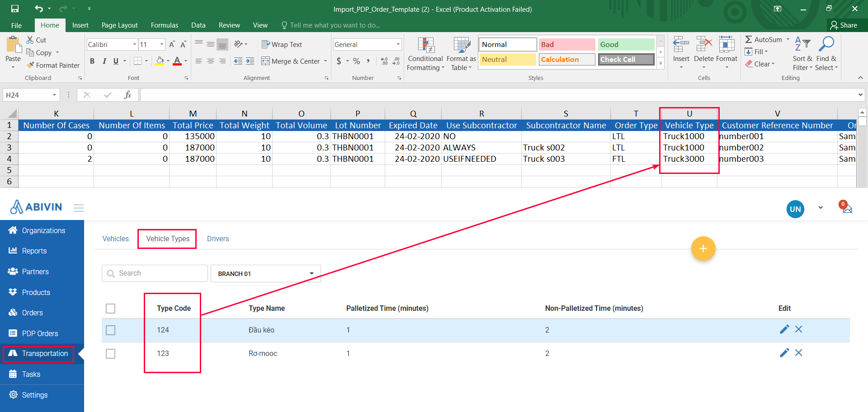Open the File menu tab
The height and width of the screenshot is (412, 868).
16,25
